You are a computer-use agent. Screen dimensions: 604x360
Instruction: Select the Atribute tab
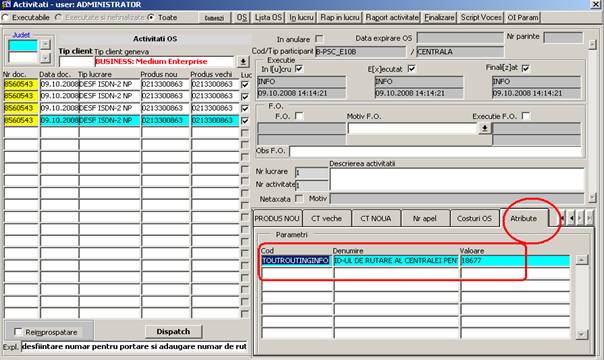(523, 218)
